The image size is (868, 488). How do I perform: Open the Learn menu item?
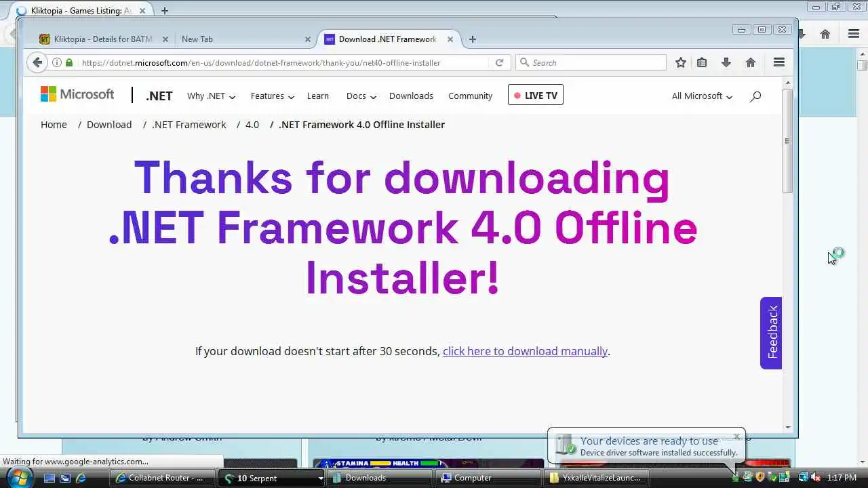318,96
